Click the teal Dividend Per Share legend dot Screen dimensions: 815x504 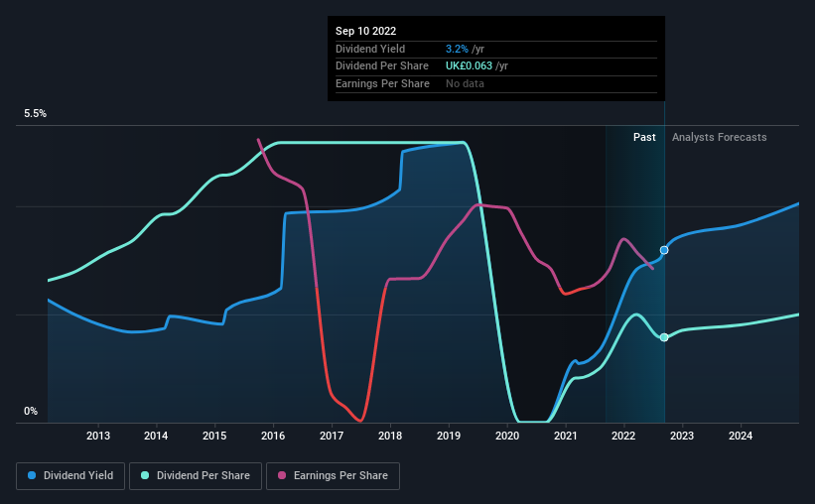pos(145,475)
